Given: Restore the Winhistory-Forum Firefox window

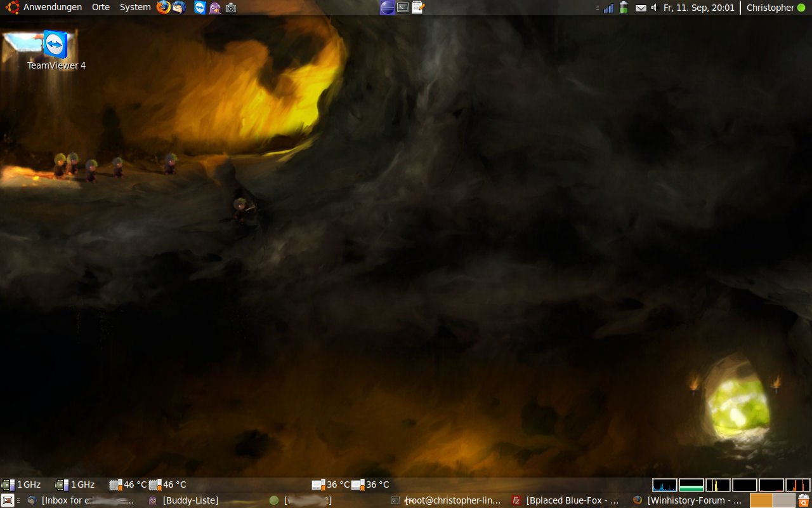Looking at the screenshot, I should pos(688,500).
